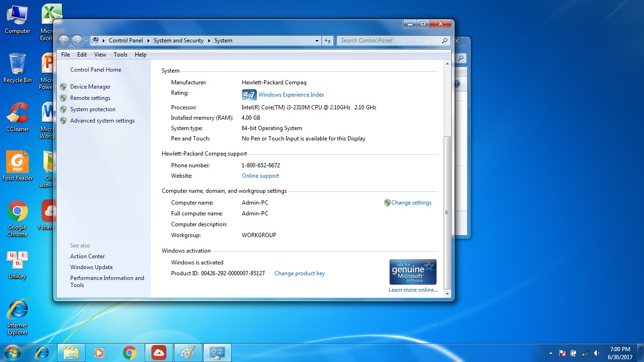Screen dimensions: 644x362
Task: Open the address bar history dropdown
Action: pyautogui.click(x=317, y=41)
